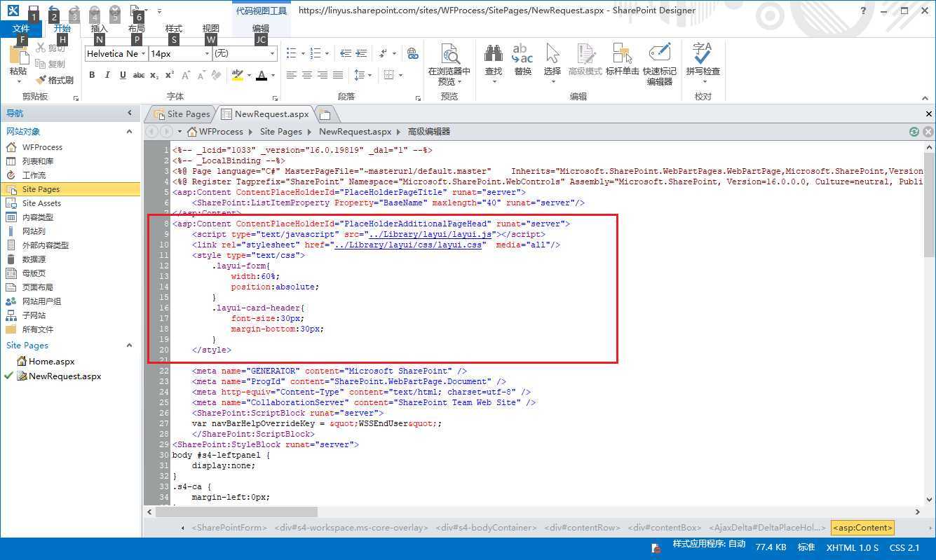This screenshot has width=936, height=560.
Task: Click the line spacing icon
Action: click(x=360, y=75)
